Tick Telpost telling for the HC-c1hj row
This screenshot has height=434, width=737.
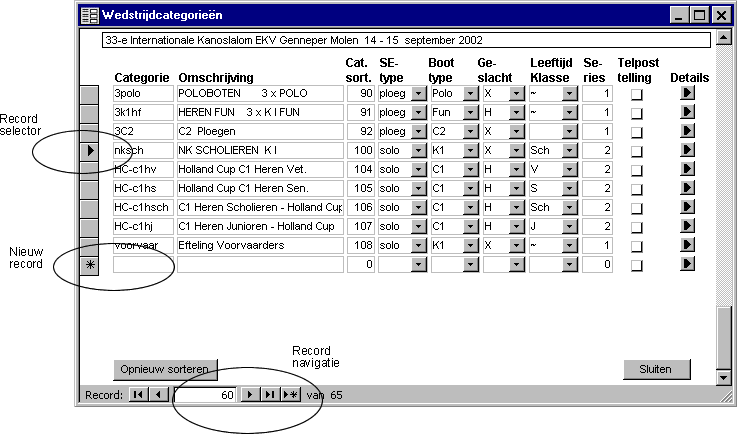pos(636,228)
